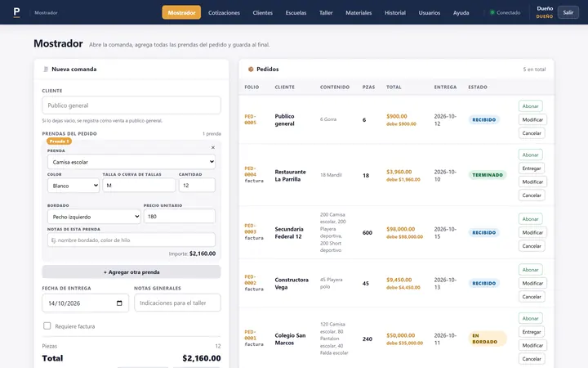The image size is (588, 368).
Task: Modify the Colegio San Marcos order
Action: [x=532, y=345]
